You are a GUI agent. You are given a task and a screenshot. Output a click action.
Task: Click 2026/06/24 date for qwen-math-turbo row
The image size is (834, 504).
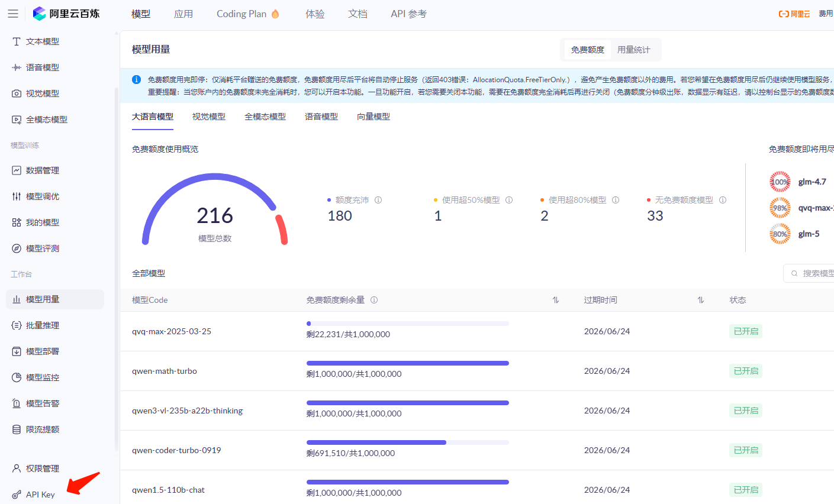point(607,371)
